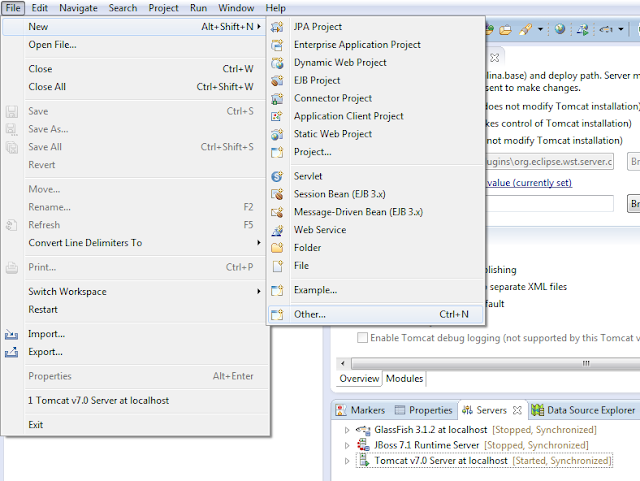The image size is (640, 481).
Task: Expand Tomcat v7.0 Server tree node
Action: 347,461
